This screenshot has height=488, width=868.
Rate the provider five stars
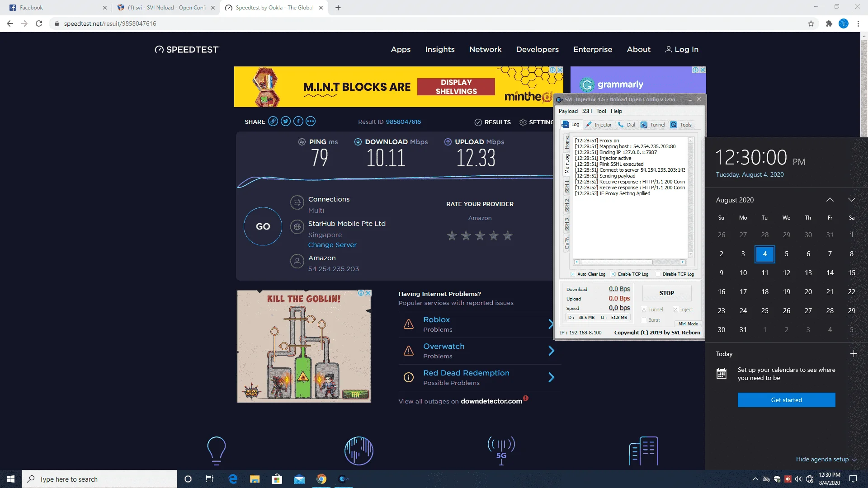(x=508, y=235)
